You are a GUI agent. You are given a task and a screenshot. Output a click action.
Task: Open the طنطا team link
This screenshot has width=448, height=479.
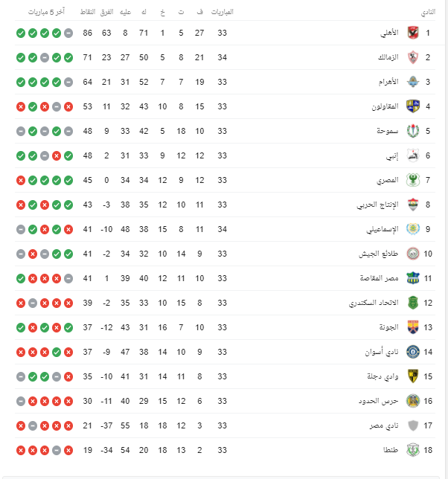click(x=391, y=450)
